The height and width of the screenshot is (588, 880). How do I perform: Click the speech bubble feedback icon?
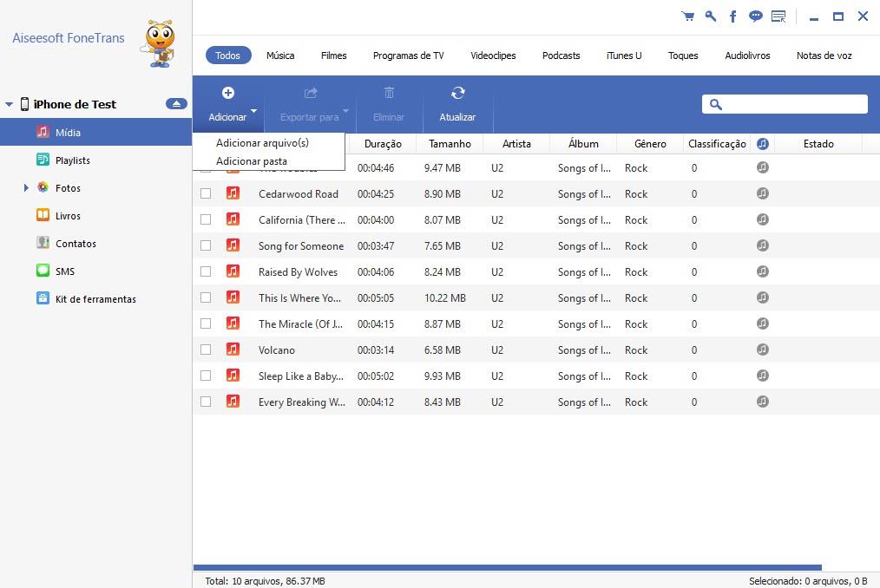755,16
